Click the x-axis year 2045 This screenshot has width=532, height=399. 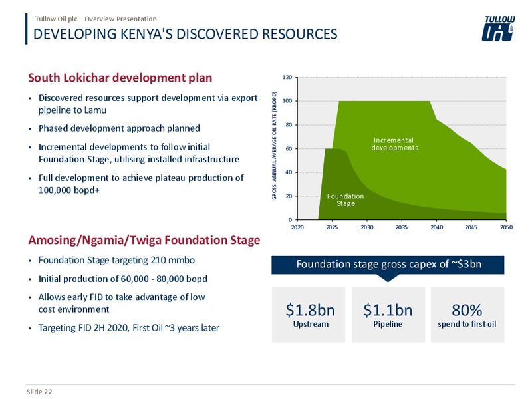point(471,227)
